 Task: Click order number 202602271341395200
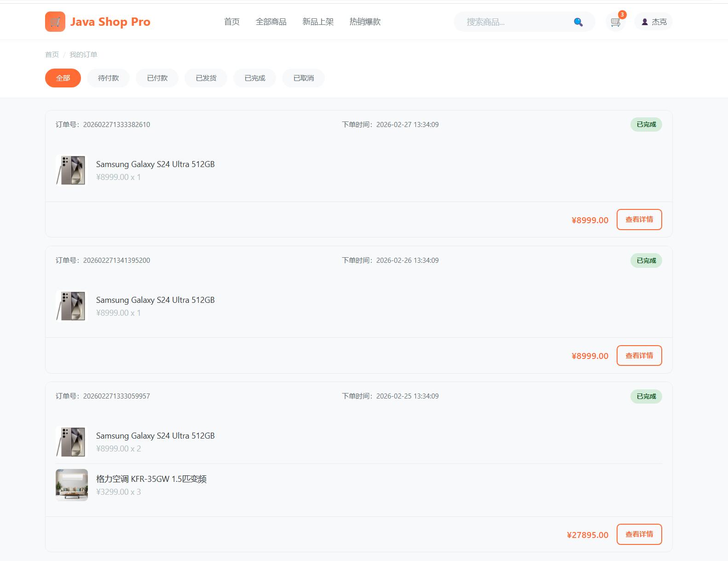pyautogui.click(x=116, y=260)
